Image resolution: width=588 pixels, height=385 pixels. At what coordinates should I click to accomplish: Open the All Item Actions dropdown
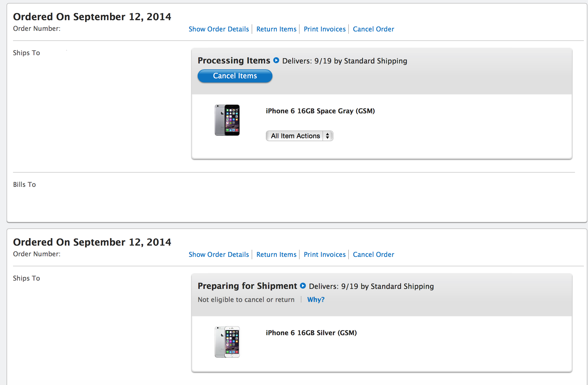click(295, 136)
